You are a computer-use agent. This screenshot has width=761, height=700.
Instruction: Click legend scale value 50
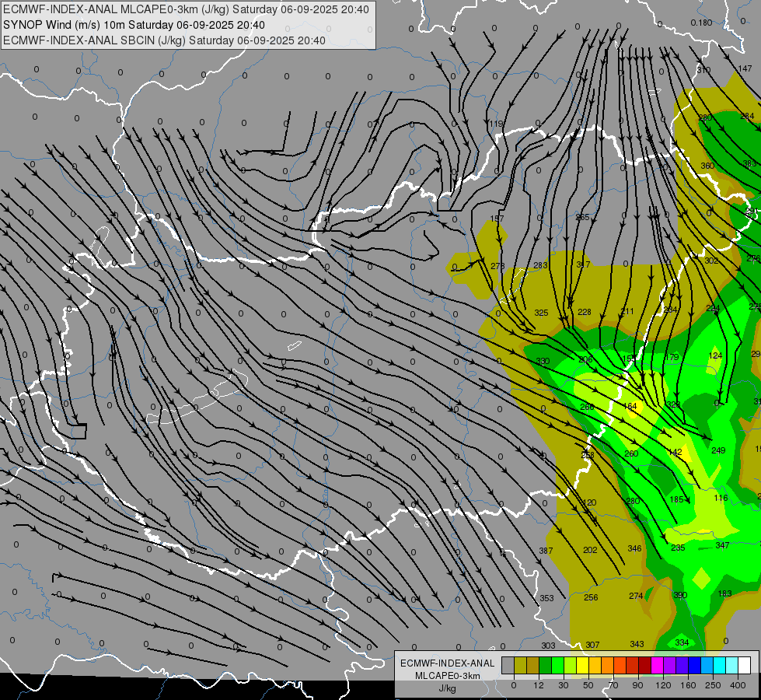click(588, 685)
